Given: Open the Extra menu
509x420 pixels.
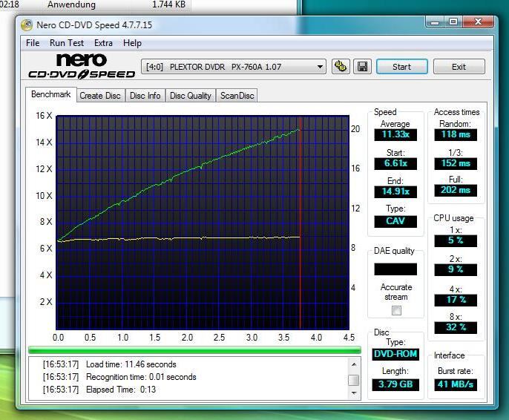Looking at the screenshot, I should point(103,43).
